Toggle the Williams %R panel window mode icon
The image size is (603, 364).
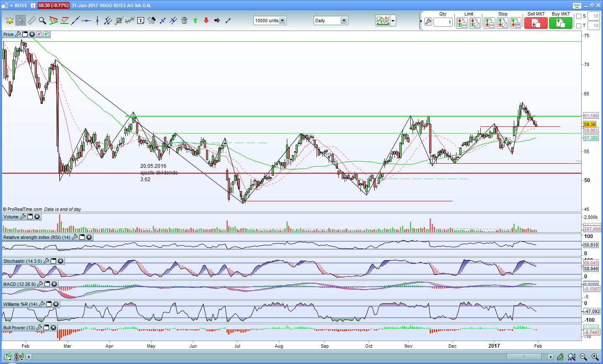49,304
